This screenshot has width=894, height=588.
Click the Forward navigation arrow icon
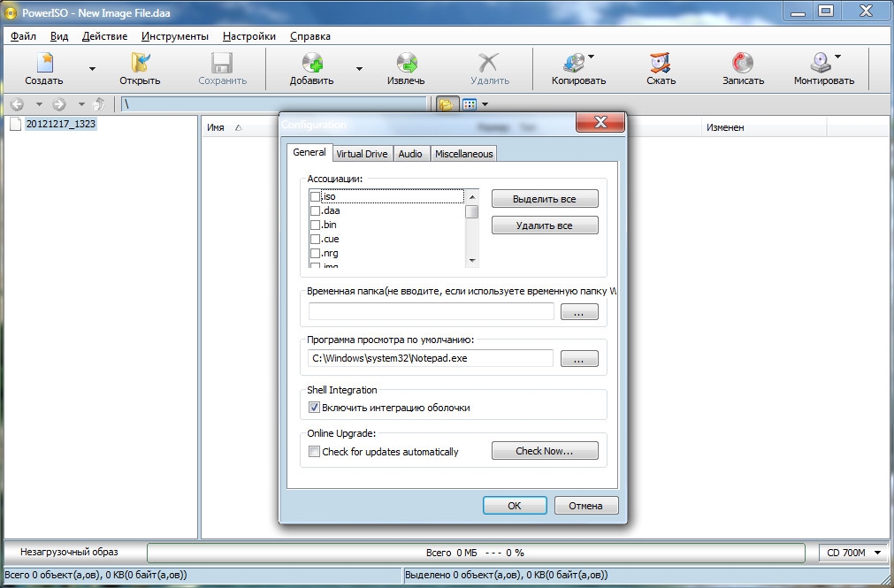coord(58,104)
